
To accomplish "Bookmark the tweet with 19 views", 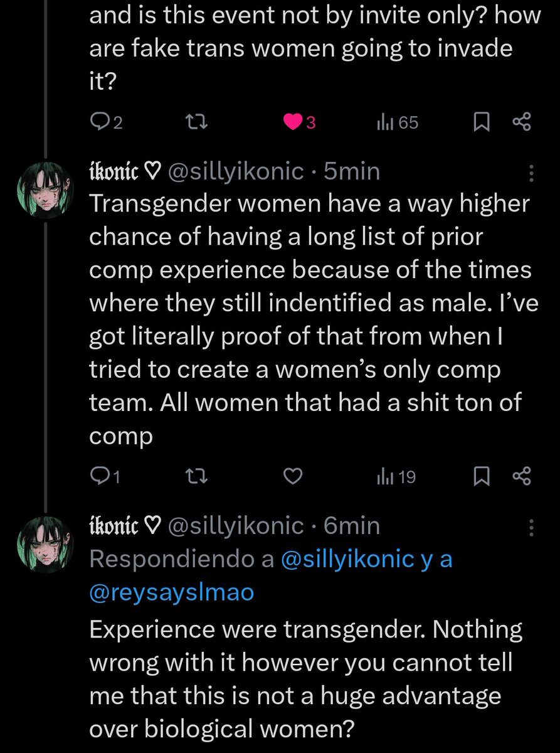I will [x=481, y=478].
